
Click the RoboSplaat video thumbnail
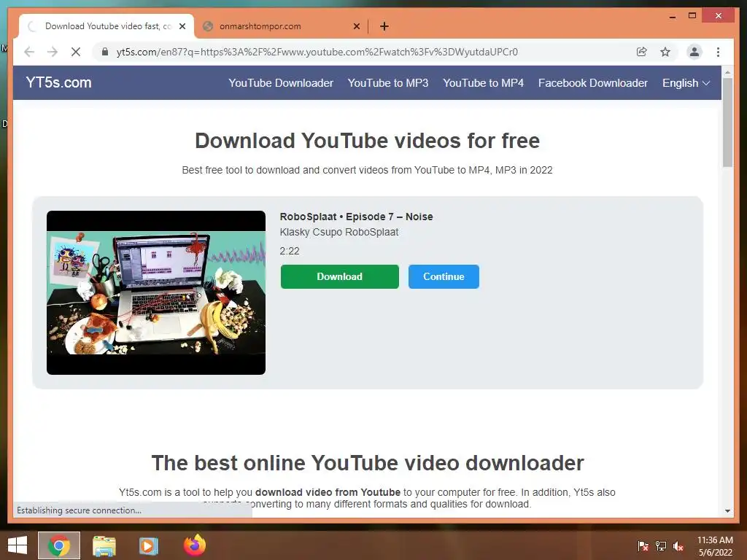[156, 292]
